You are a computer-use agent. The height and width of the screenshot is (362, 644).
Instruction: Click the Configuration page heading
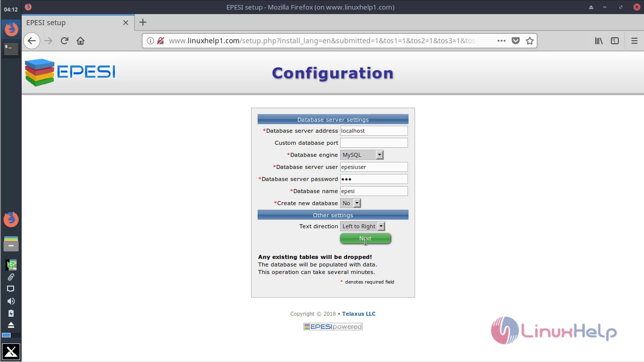coord(333,73)
